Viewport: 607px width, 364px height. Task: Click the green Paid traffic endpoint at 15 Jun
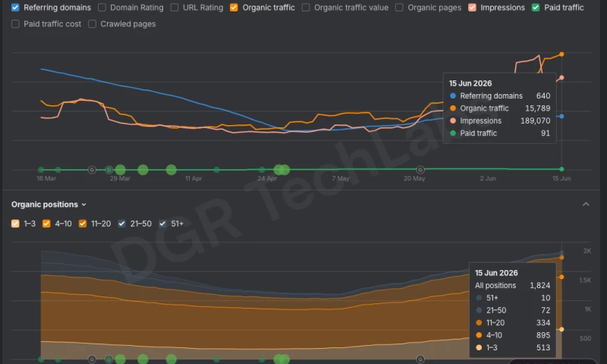[561, 169]
